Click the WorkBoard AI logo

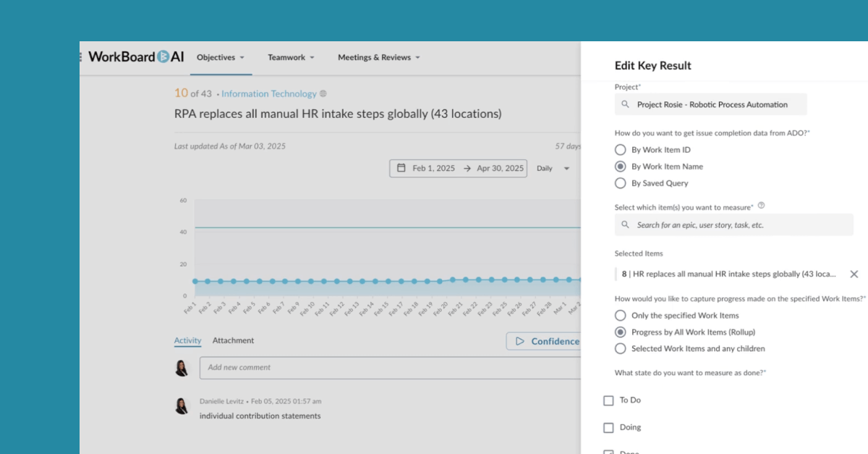132,56
